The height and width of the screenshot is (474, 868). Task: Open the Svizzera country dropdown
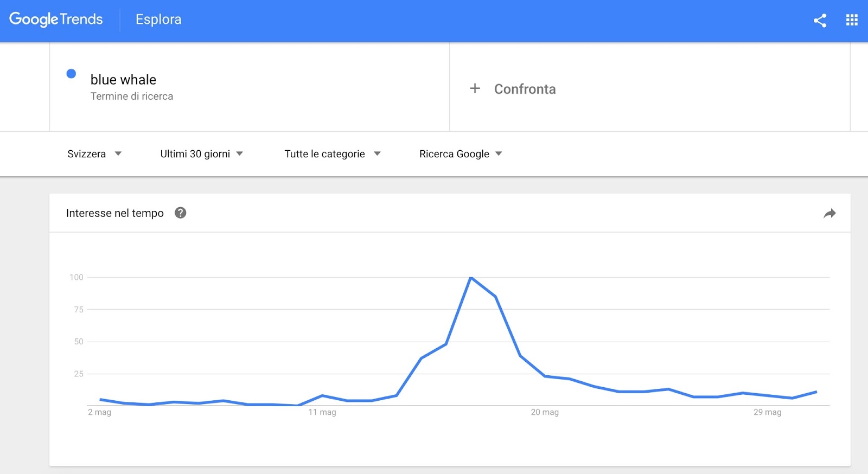(x=94, y=154)
